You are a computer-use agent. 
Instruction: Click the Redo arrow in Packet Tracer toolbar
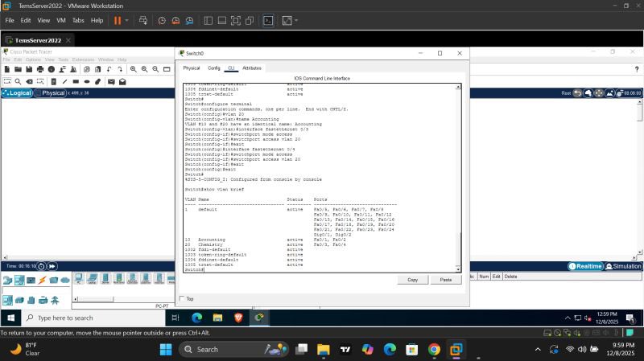(120, 69)
